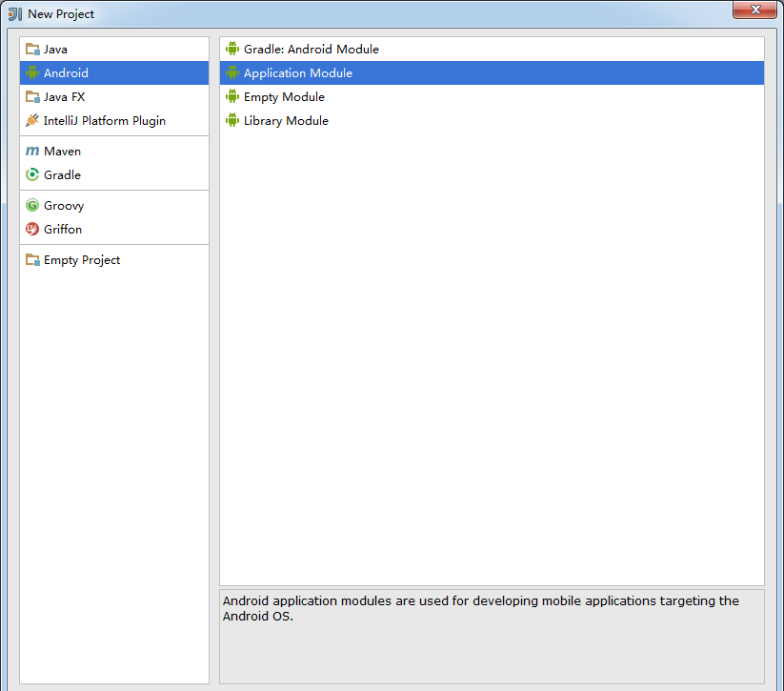784x691 pixels.
Task: Choose the Empty Module text
Action: 284,97
